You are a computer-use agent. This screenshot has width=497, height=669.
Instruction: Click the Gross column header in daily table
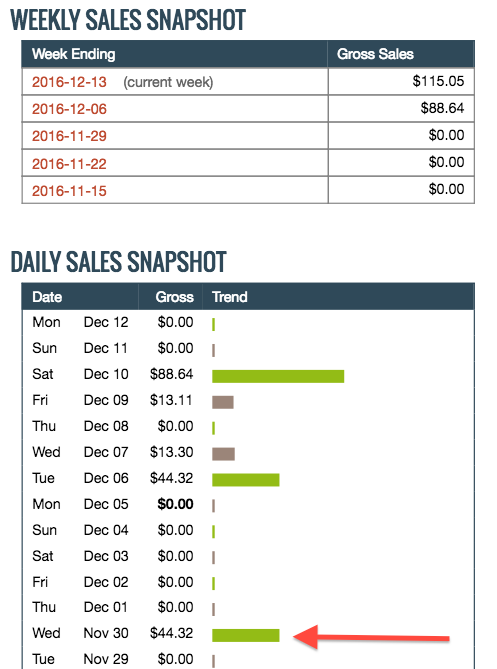[x=174, y=297]
